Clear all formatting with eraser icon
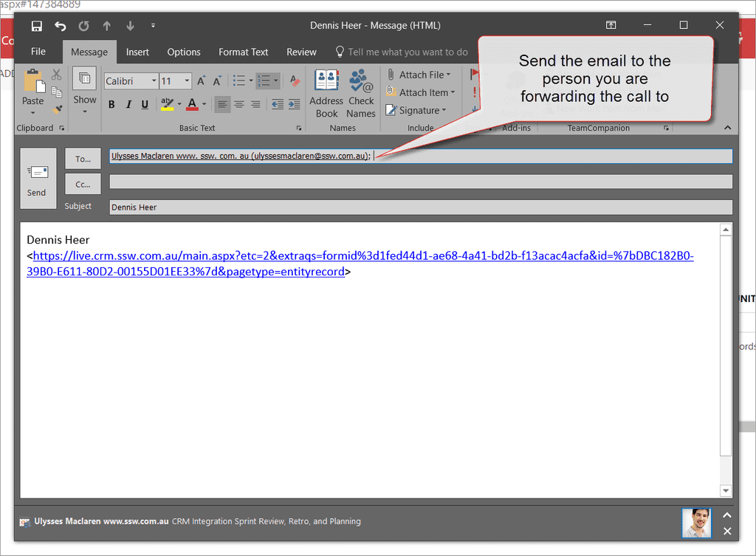The width and height of the screenshot is (756, 556). click(295, 80)
